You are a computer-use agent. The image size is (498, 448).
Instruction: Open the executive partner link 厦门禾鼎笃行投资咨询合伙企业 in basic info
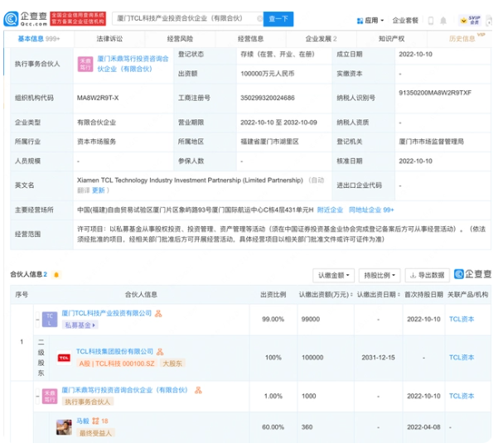(133, 64)
